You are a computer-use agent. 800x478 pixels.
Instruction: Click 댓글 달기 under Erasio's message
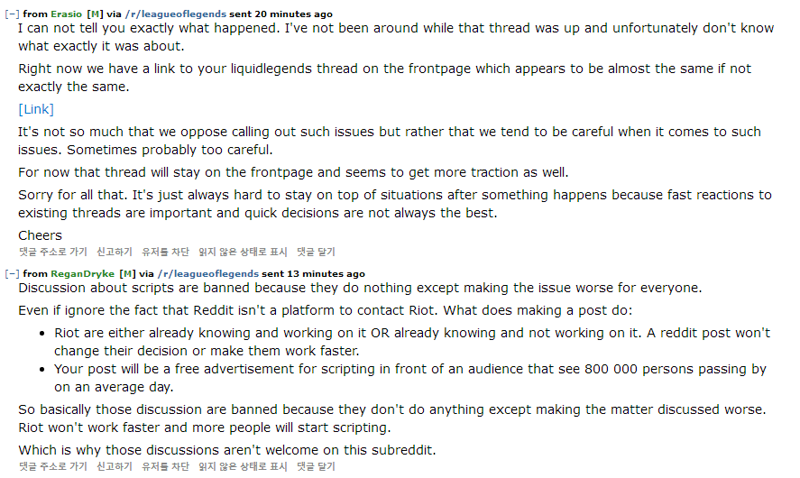click(x=316, y=252)
